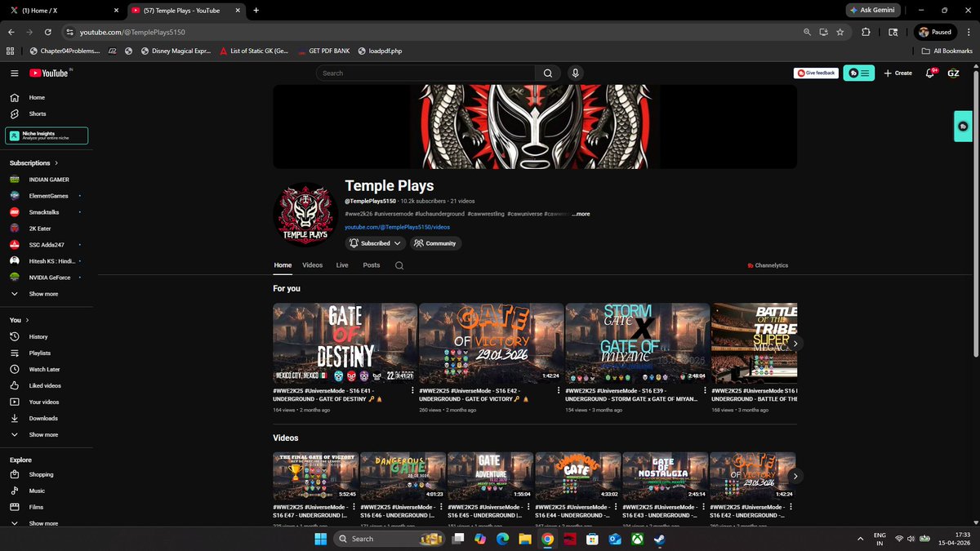The image size is (980, 551).
Task: Open TubeBuddy side tab on right edge
Action: [964, 127]
